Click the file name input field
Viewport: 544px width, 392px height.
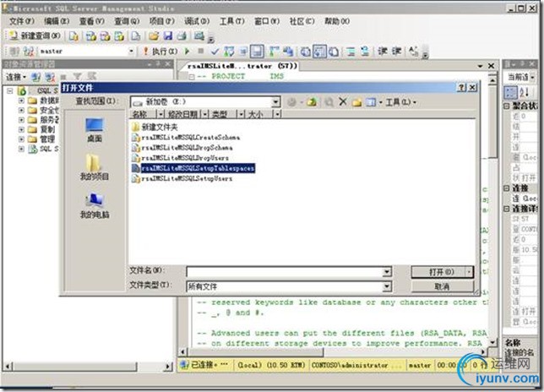pyautogui.click(x=285, y=272)
